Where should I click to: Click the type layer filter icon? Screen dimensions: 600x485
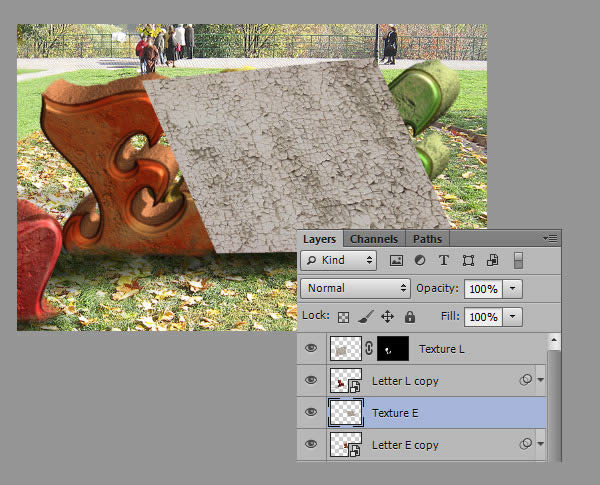point(444,260)
